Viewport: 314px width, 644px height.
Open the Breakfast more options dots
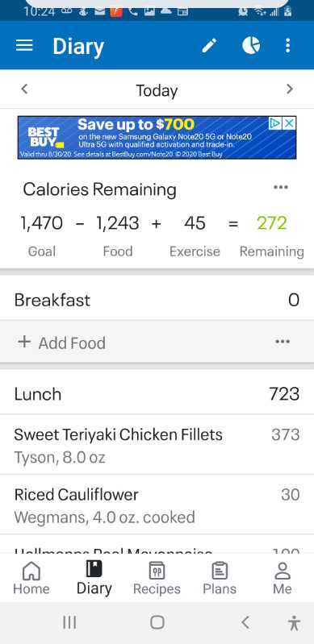[x=283, y=342]
